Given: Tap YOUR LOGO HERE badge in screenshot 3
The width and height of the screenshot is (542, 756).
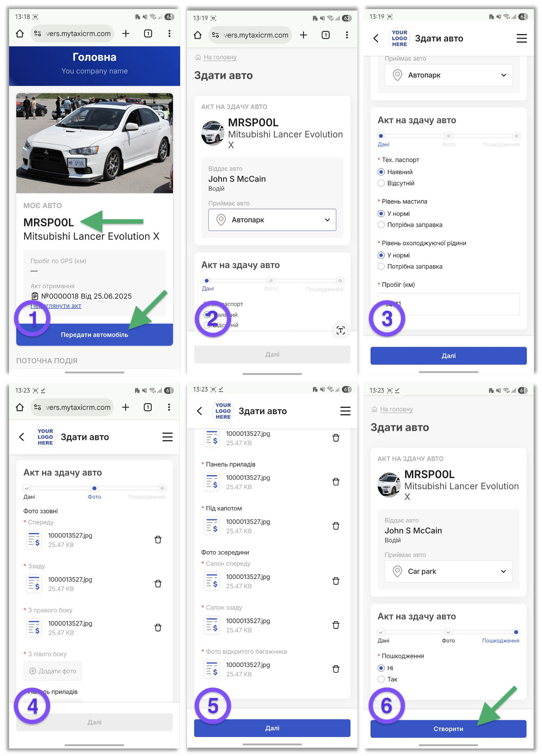Looking at the screenshot, I should (399, 38).
